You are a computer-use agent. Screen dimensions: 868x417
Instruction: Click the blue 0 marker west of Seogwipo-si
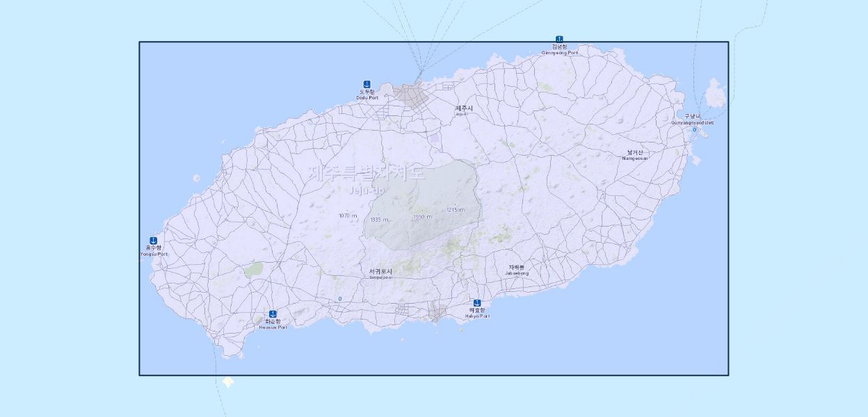(x=340, y=299)
